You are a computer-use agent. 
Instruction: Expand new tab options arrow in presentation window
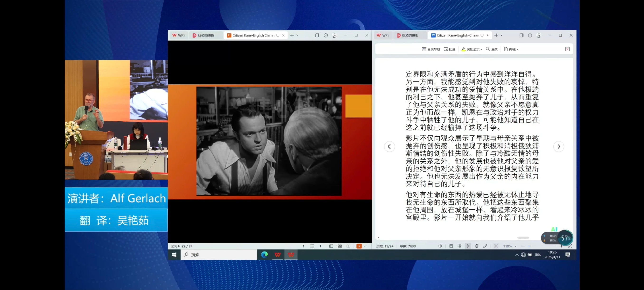[297, 35]
